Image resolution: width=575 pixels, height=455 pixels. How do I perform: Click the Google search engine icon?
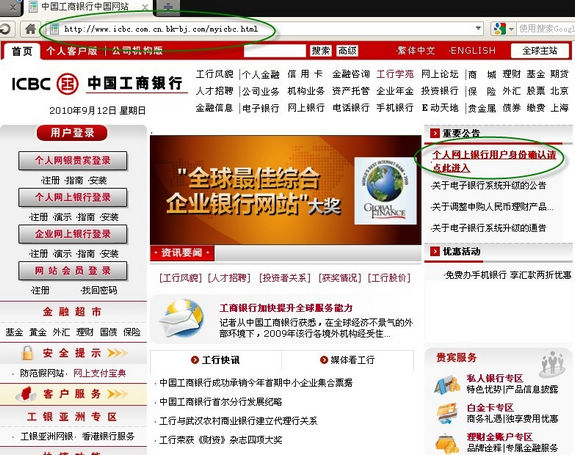pos(499,29)
